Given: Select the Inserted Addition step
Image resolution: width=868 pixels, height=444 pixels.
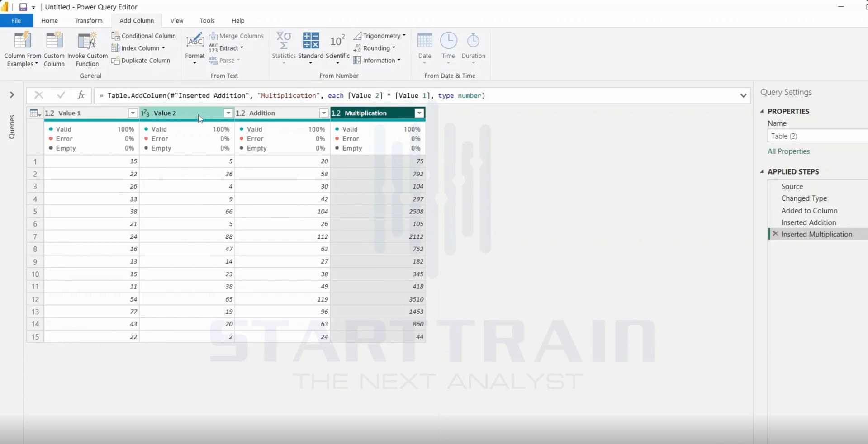Looking at the screenshot, I should click(x=808, y=222).
